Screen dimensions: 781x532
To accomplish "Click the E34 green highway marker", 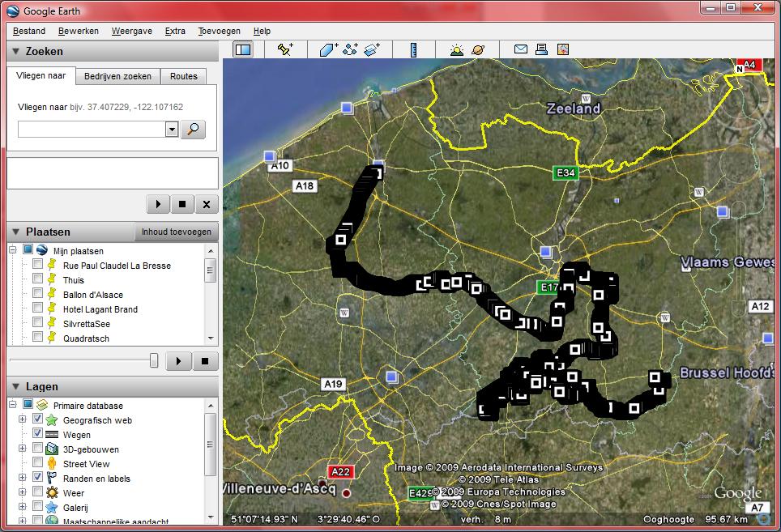I will (x=565, y=172).
